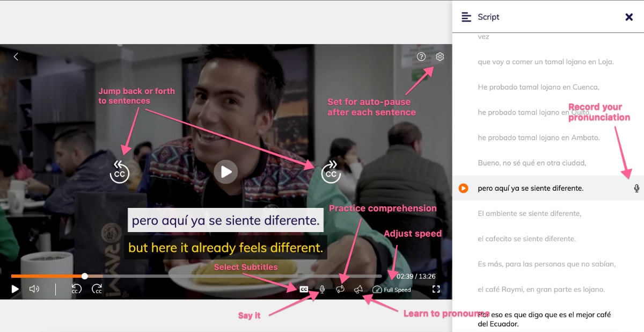Select the 'Say it' microphone icon
Screen dimensions: 644x332
[321, 289]
